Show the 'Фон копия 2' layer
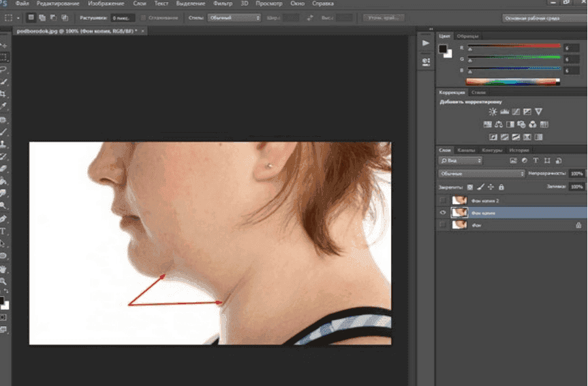This screenshot has height=386, width=588. pos(443,200)
